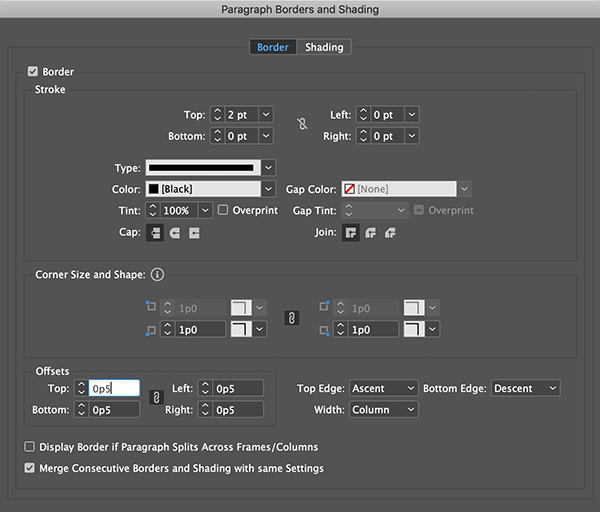Enable Display Border if Paragraph Splits checkbox
The width and height of the screenshot is (600, 512).
(x=30, y=447)
